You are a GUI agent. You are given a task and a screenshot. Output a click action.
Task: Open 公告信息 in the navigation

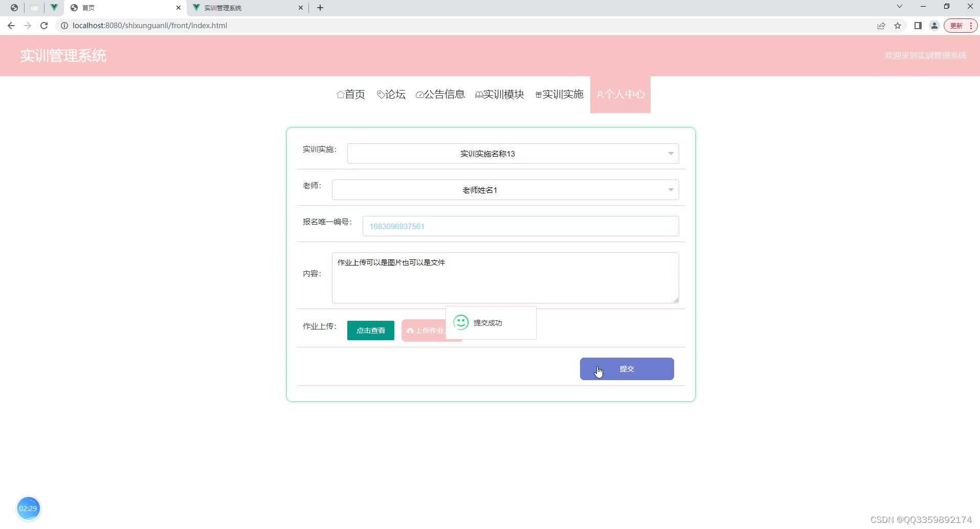pyautogui.click(x=440, y=95)
